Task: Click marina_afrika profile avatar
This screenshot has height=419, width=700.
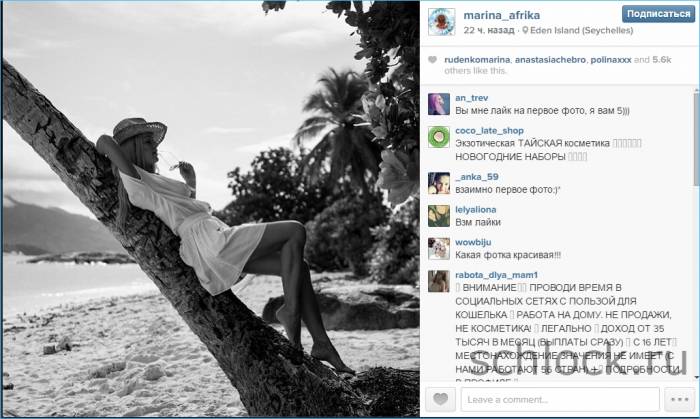Action: point(442,21)
